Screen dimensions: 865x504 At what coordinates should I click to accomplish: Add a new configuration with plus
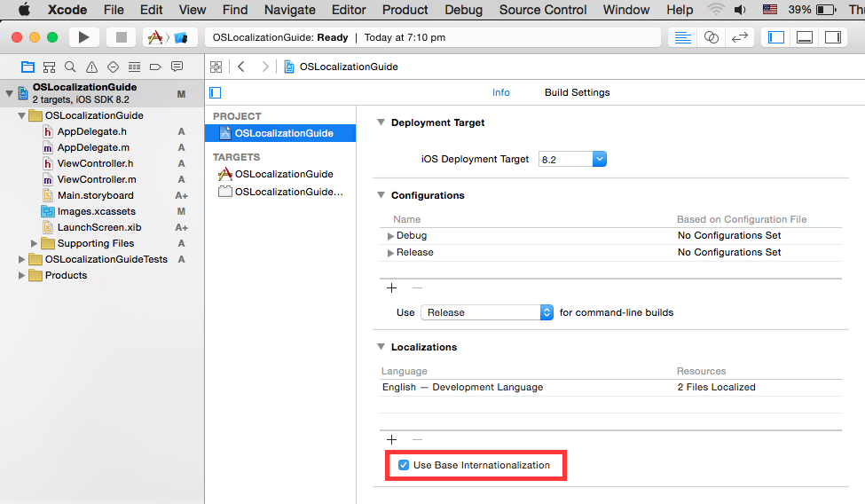click(x=391, y=288)
